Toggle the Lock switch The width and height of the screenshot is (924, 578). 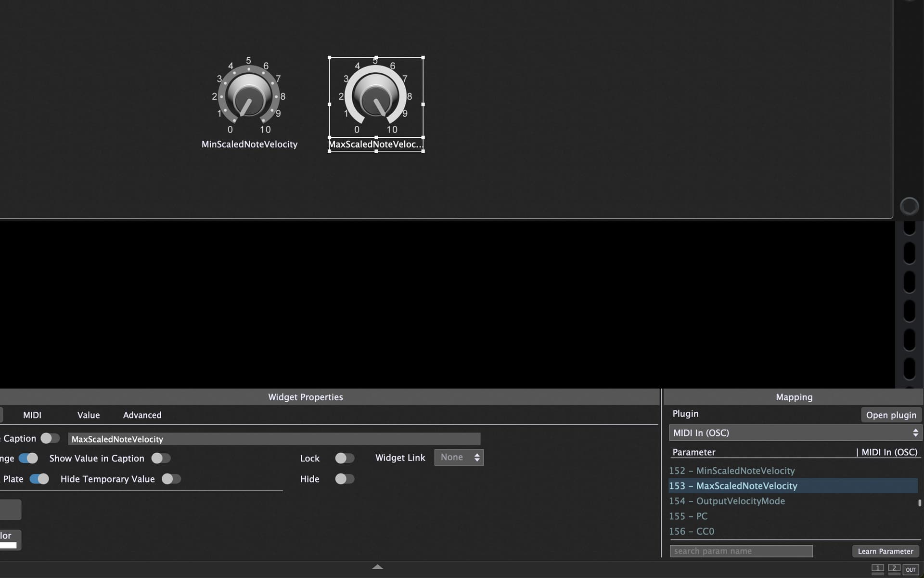345,458
